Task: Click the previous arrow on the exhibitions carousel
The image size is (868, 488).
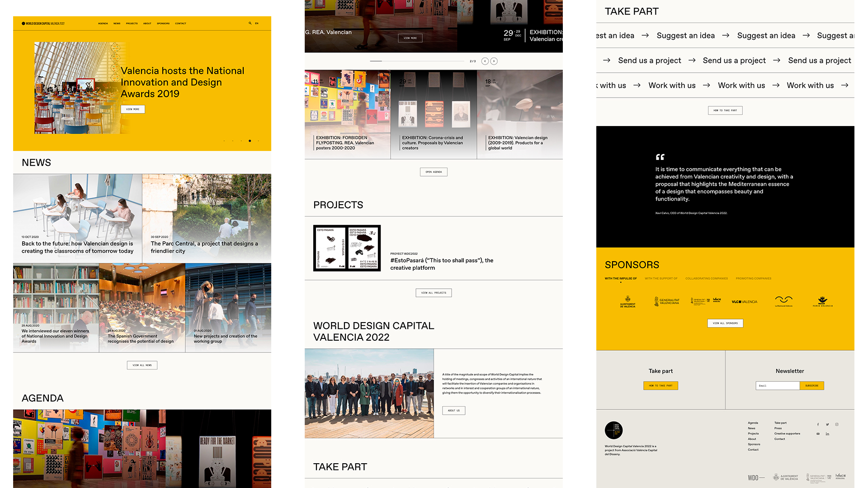Action: [x=485, y=61]
